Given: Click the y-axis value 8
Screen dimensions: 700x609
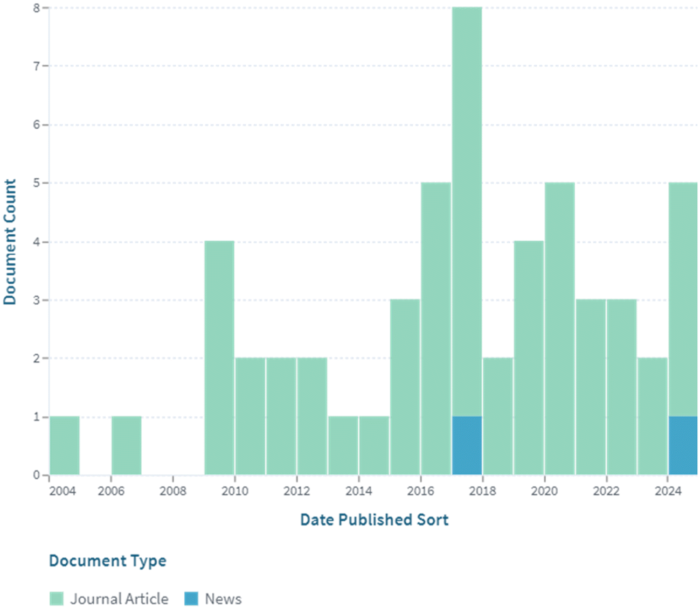Looking at the screenshot, I should (37, 8).
